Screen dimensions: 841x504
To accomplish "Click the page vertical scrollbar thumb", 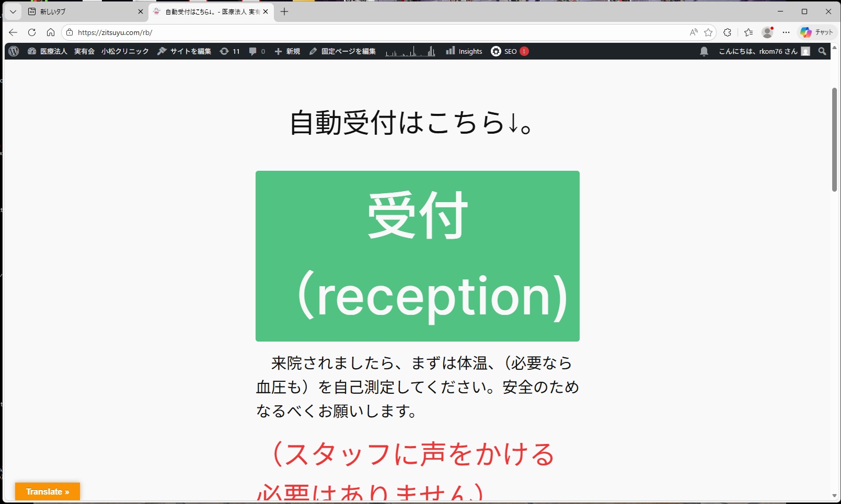I will (x=834, y=139).
